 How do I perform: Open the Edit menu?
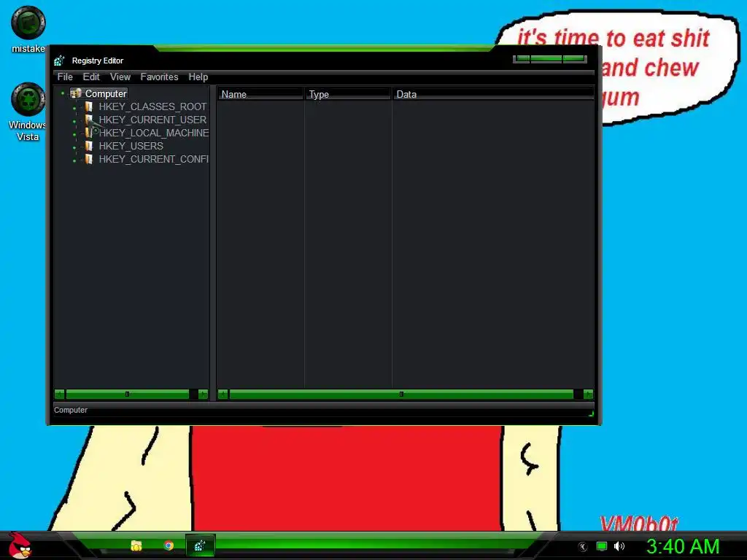[x=91, y=77]
